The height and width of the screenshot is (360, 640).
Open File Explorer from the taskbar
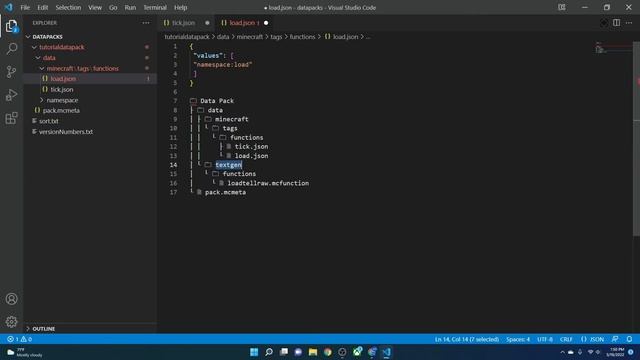click(313, 352)
